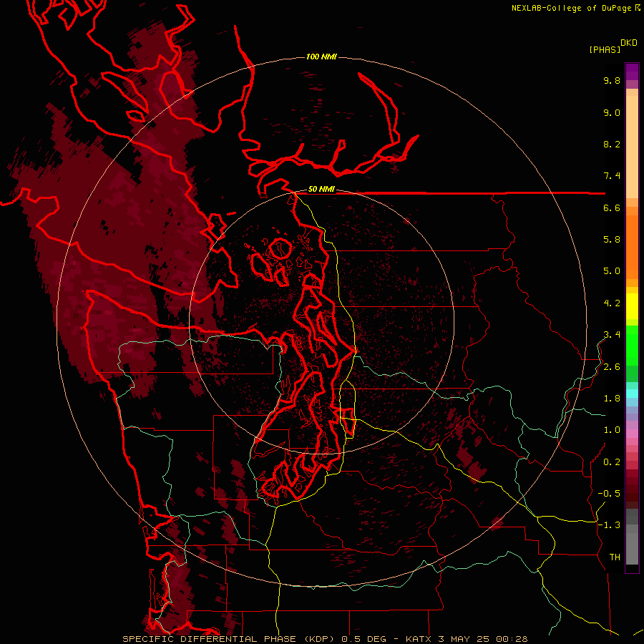Click the 50 NMI range ring label

pyautogui.click(x=321, y=190)
